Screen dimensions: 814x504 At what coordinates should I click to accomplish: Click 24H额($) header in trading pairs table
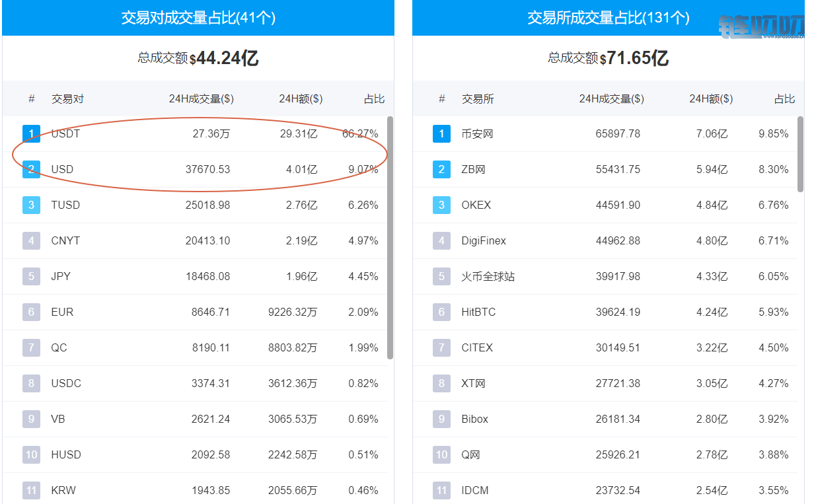pos(301,99)
